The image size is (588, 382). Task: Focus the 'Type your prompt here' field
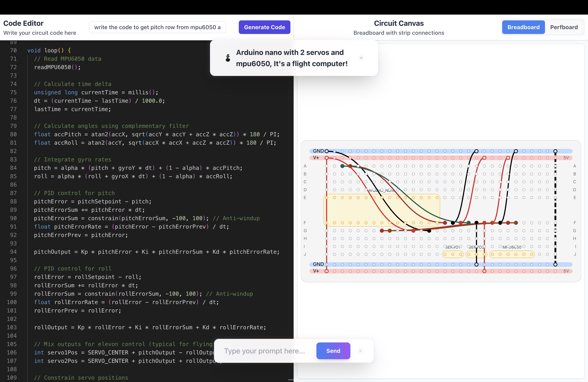(x=264, y=351)
